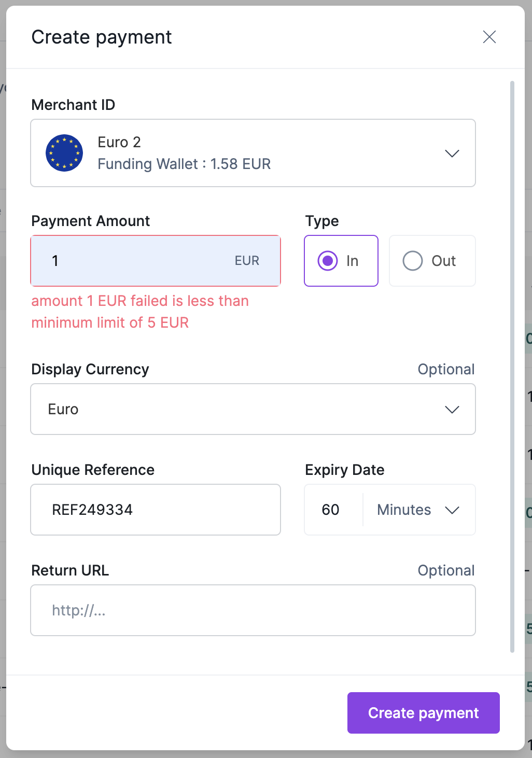
Task: Open the Minutes unit dropdown
Action: click(x=419, y=510)
